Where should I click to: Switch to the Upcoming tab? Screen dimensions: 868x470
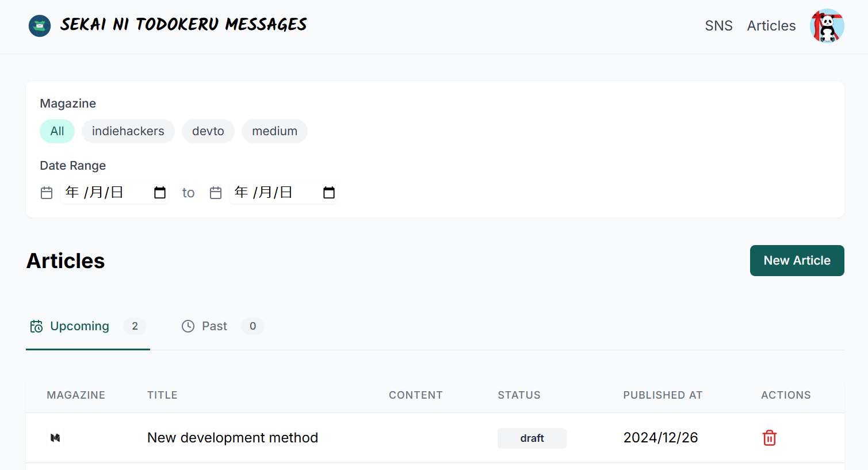click(x=79, y=326)
